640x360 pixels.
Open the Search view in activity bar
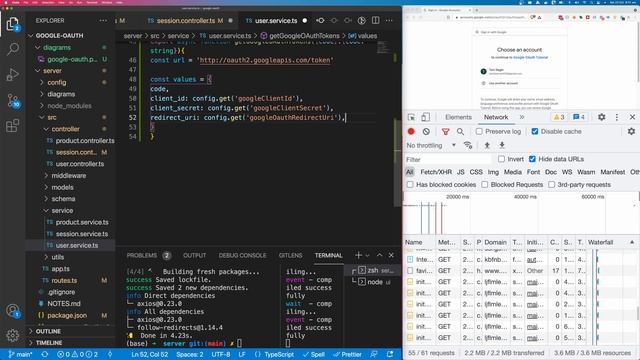pos(13,49)
